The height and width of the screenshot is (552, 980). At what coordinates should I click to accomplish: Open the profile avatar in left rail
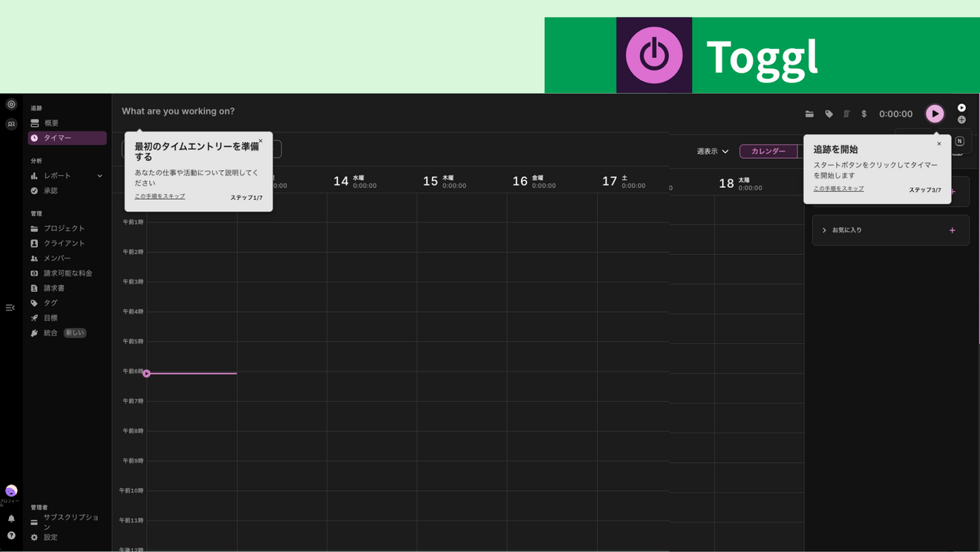(x=11, y=490)
